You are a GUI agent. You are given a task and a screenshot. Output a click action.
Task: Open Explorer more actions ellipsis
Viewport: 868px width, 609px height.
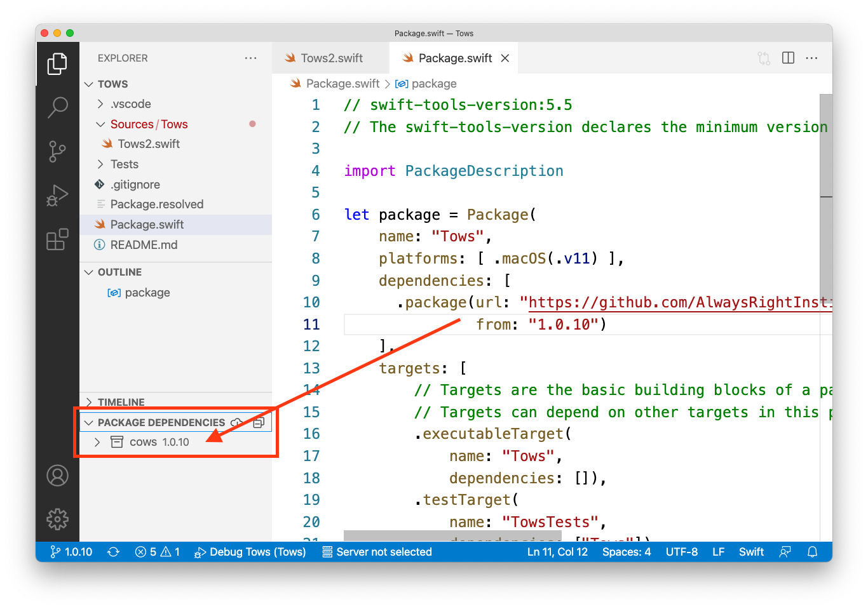251,58
